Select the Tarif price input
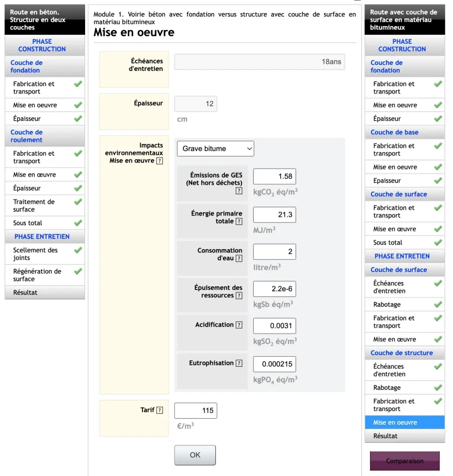453x476 pixels. coord(195,411)
